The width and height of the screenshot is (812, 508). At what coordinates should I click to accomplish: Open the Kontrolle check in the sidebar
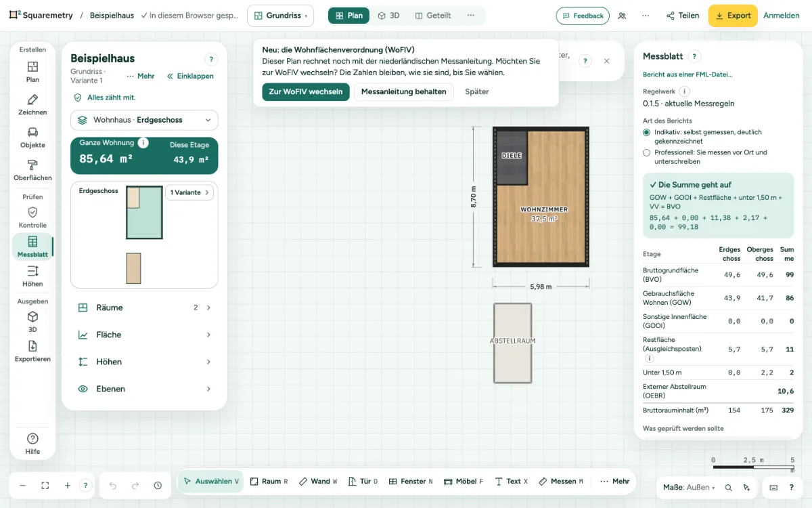[x=32, y=217]
